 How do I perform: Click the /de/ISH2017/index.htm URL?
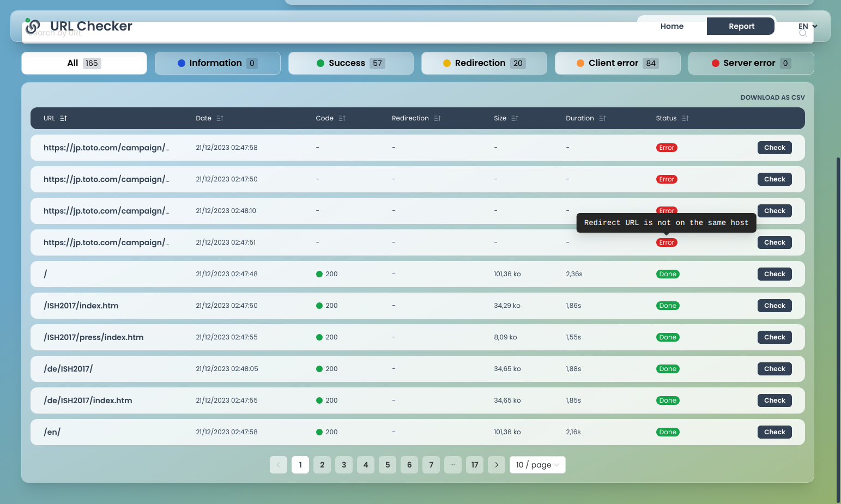88,400
